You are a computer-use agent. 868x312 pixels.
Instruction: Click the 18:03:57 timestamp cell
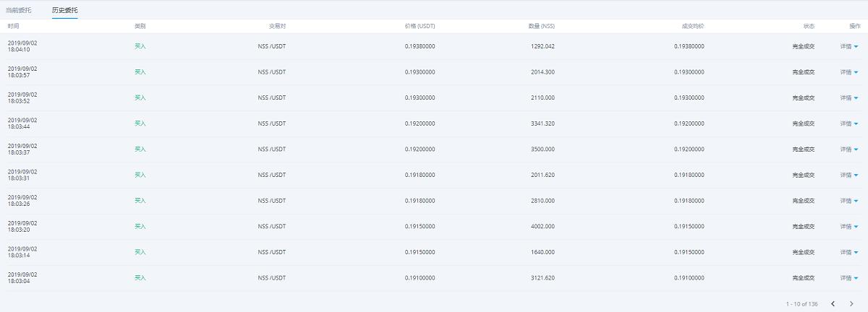click(x=22, y=72)
